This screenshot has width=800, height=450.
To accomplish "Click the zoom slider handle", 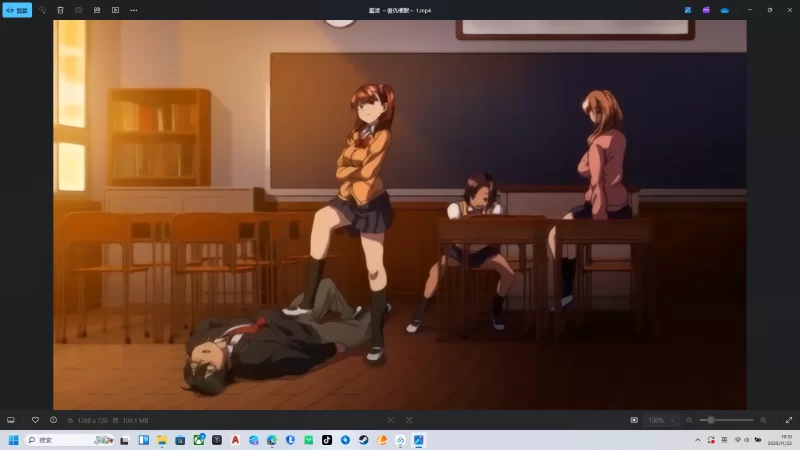I will tap(710, 420).
